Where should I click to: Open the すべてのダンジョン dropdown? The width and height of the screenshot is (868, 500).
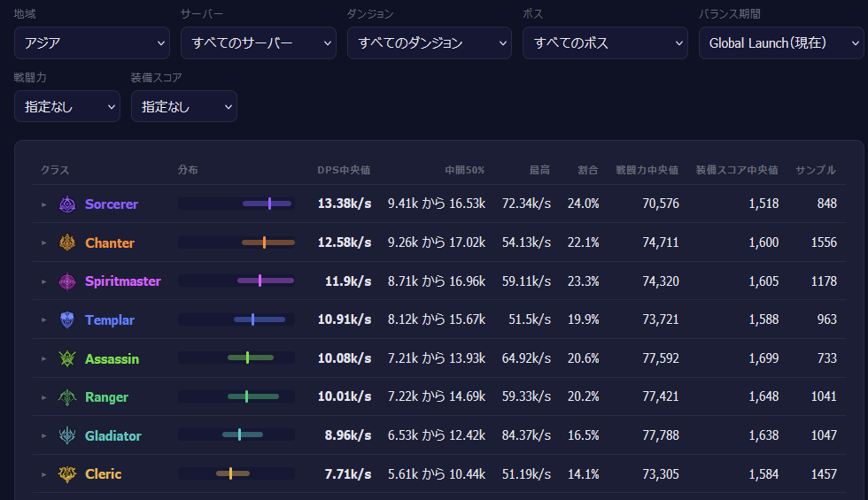[430, 43]
